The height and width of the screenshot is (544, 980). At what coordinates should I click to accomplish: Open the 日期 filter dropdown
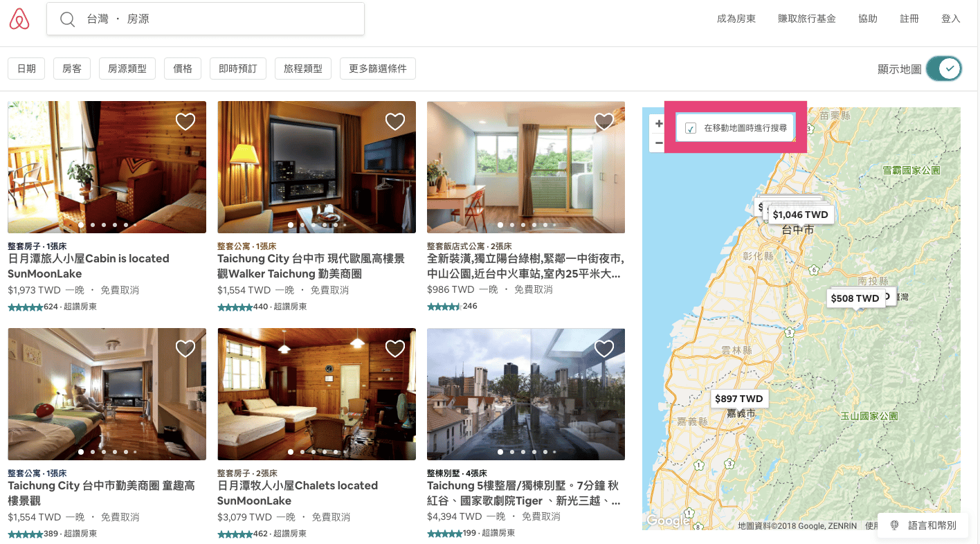pos(26,69)
